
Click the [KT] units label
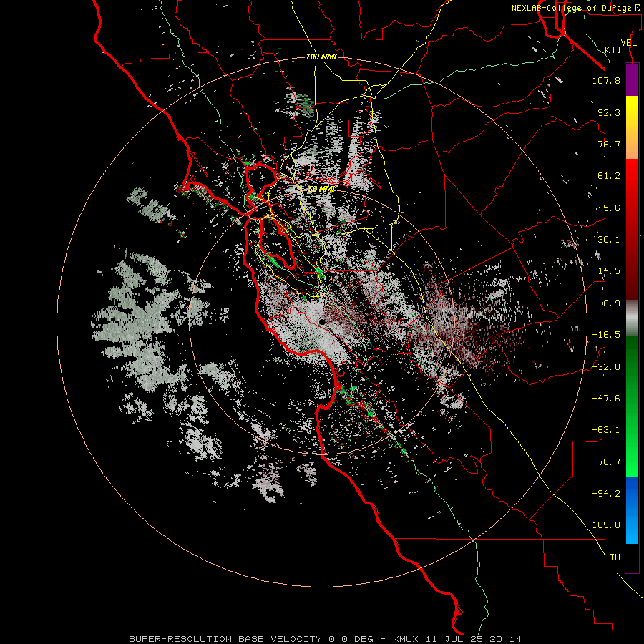click(x=611, y=49)
